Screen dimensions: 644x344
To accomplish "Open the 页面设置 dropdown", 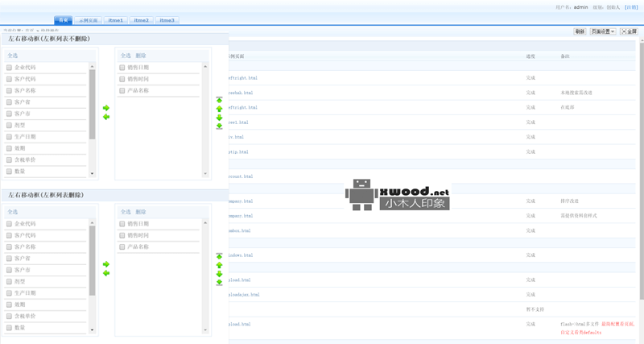I will 603,31.
